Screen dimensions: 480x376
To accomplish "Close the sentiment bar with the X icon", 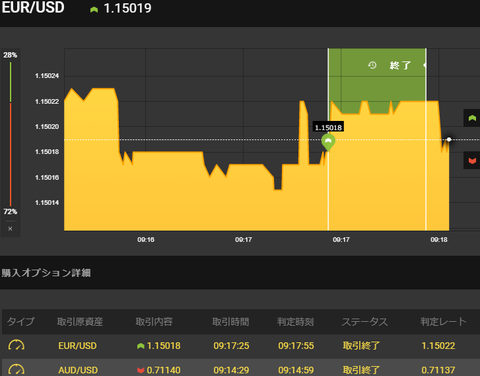I will tap(10, 229).
